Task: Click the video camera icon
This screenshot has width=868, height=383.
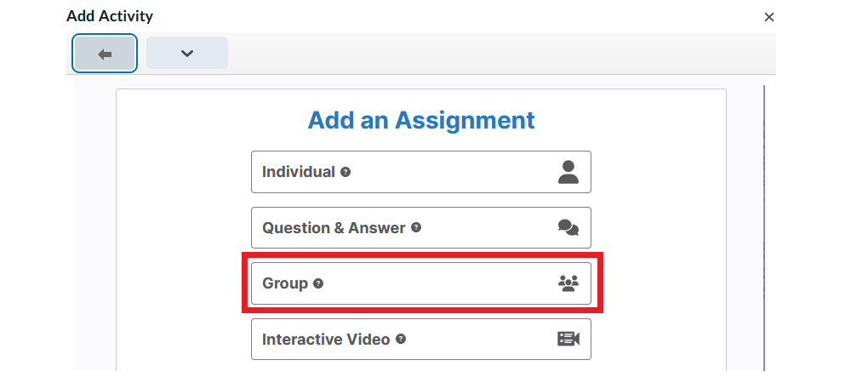Action: [x=568, y=339]
